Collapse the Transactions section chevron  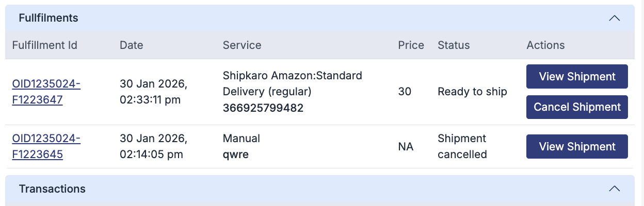(x=614, y=188)
